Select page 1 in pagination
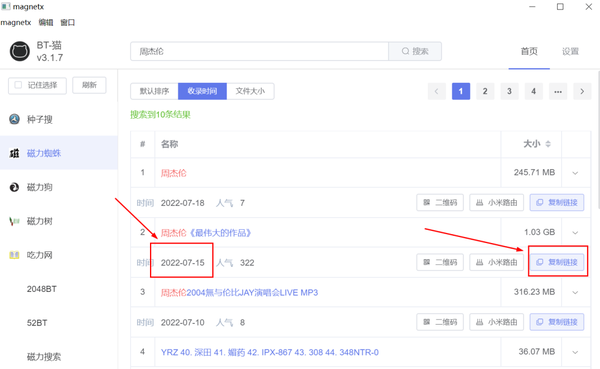 click(461, 91)
